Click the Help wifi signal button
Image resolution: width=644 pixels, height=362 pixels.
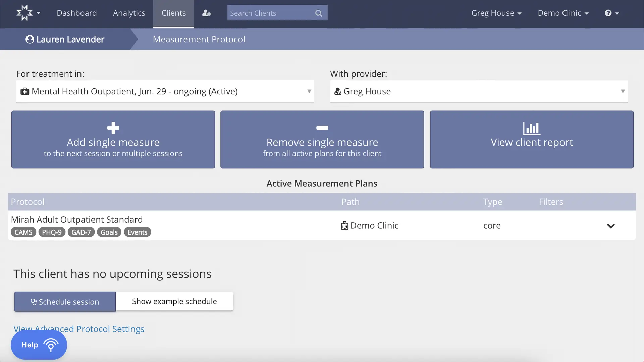(x=39, y=345)
